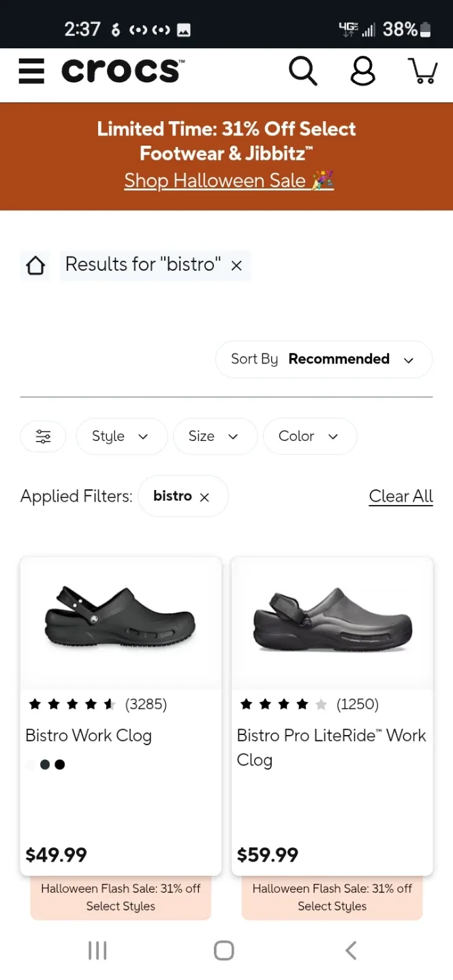453x980 pixels.
Task: Open the filter settings icon
Action: click(43, 436)
